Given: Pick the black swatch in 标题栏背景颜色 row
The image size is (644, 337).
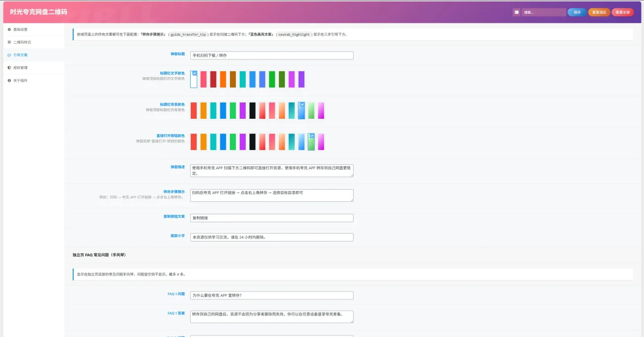Looking at the screenshot, I should (x=252, y=110).
